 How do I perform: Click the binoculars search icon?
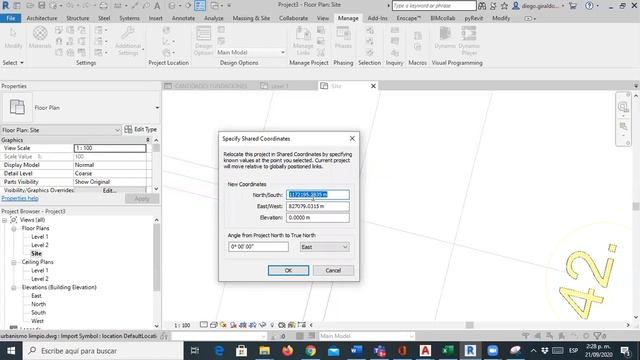tap(482, 6)
